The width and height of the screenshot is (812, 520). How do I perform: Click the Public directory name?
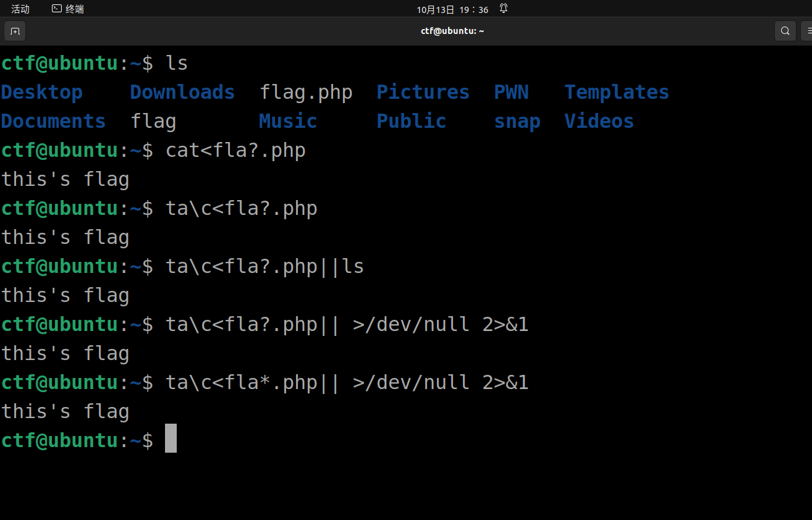click(x=412, y=121)
